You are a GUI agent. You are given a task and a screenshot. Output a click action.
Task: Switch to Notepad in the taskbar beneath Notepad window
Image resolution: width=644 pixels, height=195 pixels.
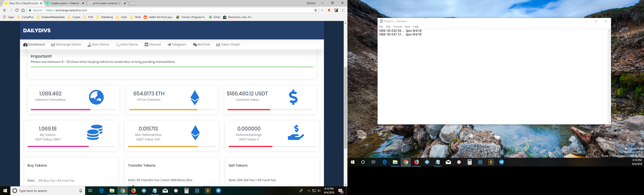pos(438,162)
